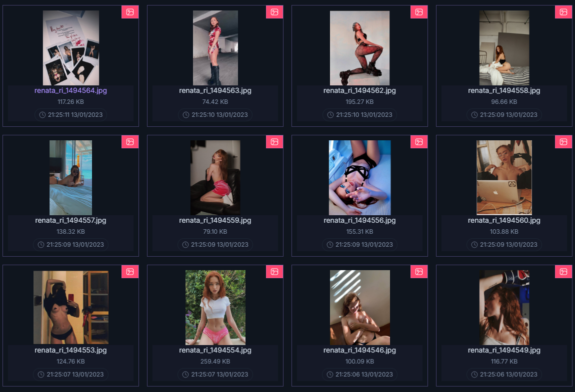The width and height of the screenshot is (575, 392).
Task: Click the pink image icon on renata_ri_1494564.jpg card
Action: point(130,12)
